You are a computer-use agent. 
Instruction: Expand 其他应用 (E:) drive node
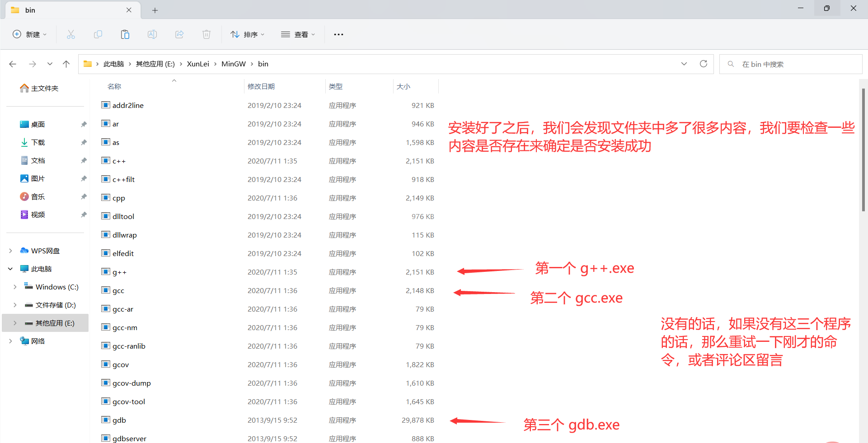[15, 323]
